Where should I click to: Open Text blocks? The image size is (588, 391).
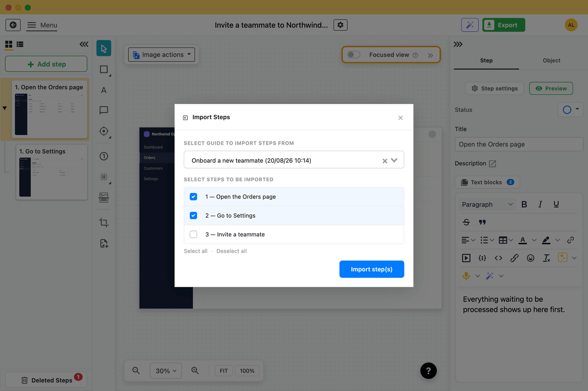coord(487,182)
